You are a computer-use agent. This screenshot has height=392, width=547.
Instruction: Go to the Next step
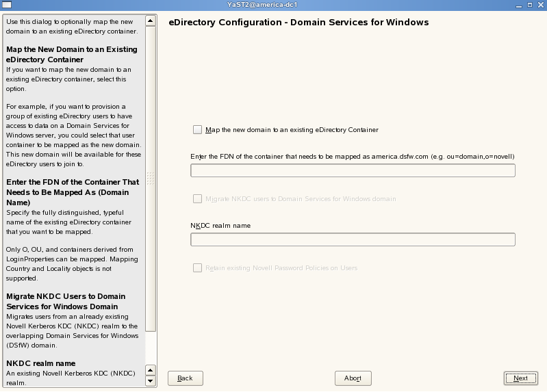pos(520,378)
